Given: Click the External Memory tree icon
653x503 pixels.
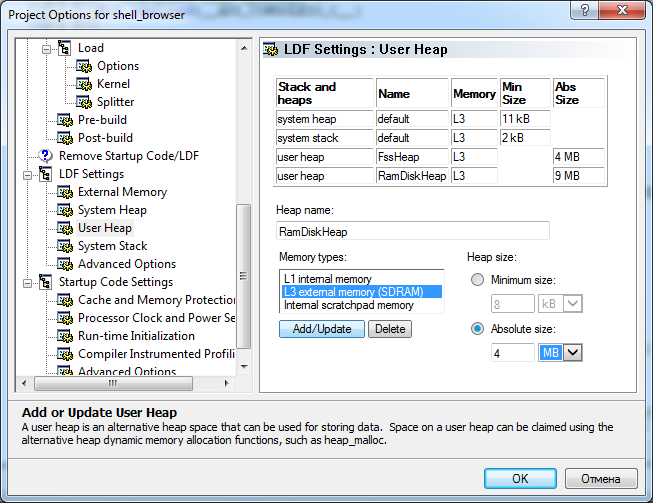Looking at the screenshot, I should coord(66,192).
